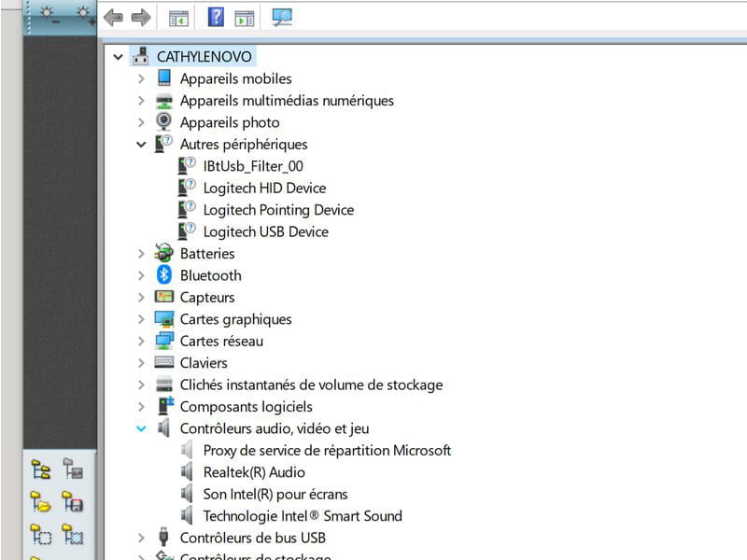Select the "Appareils mobiles" label

(236, 78)
